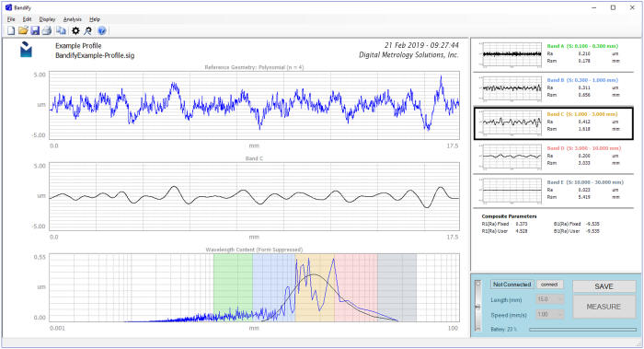This screenshot has height=349, width=644.
Task: Click the vertical slider in measurement panel
Action: click(x=477, y=306)
